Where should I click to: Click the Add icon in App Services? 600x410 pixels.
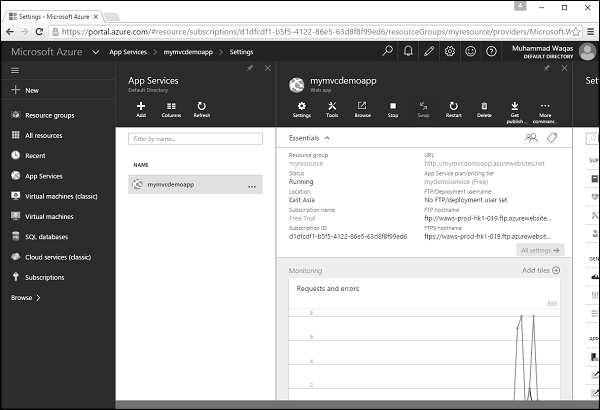(x=141, y=105)
